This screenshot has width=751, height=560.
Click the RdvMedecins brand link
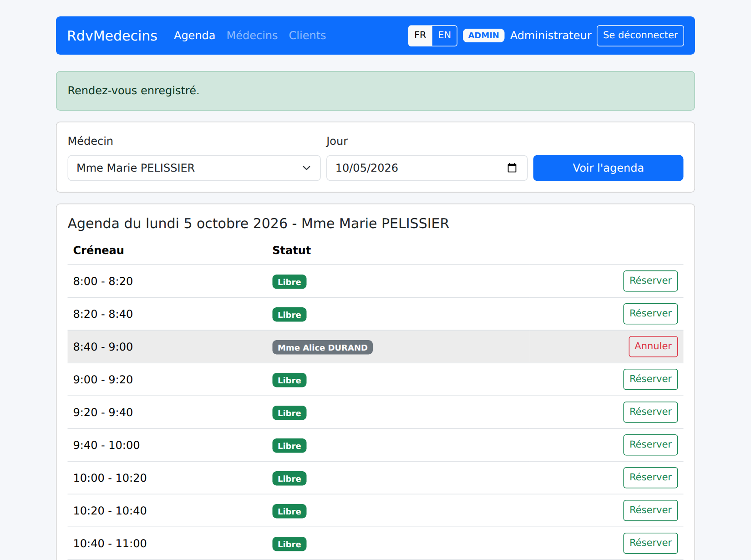tap(112, 36)
